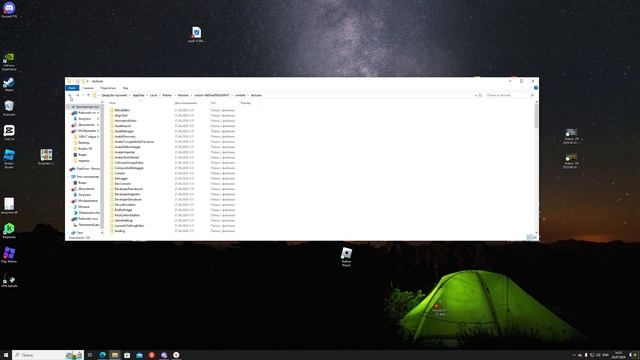This screenshot has height=360, width=640.
Task: Open the Вид ribbon tab
Action: point(125,88)
